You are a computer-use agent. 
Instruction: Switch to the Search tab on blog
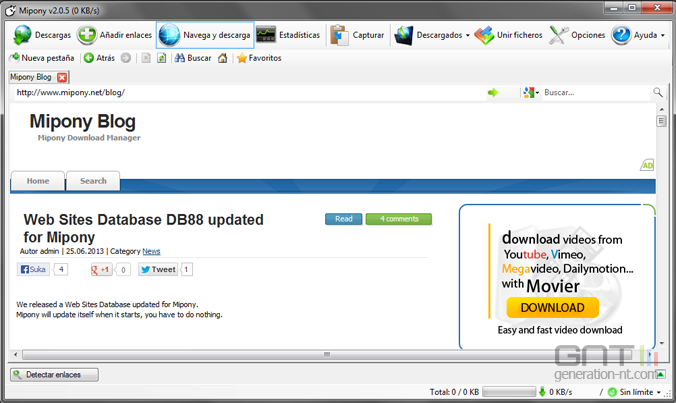pyautogui.click(x=93, y=181)
